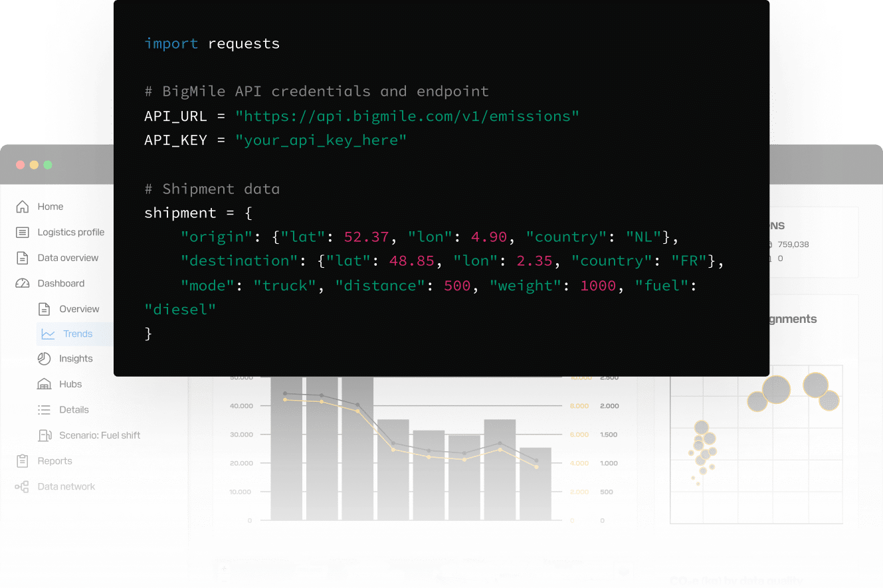Viewport: 883px width, 588px height.
Task: Click the "import" keyword in code
Action: pos(171,44)
